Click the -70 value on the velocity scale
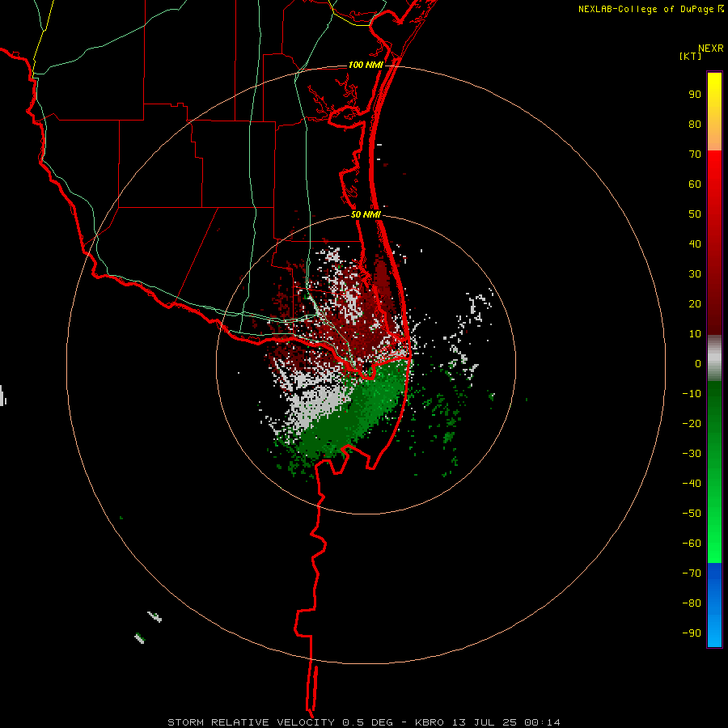The image size is (728, 728). [692, 574]
